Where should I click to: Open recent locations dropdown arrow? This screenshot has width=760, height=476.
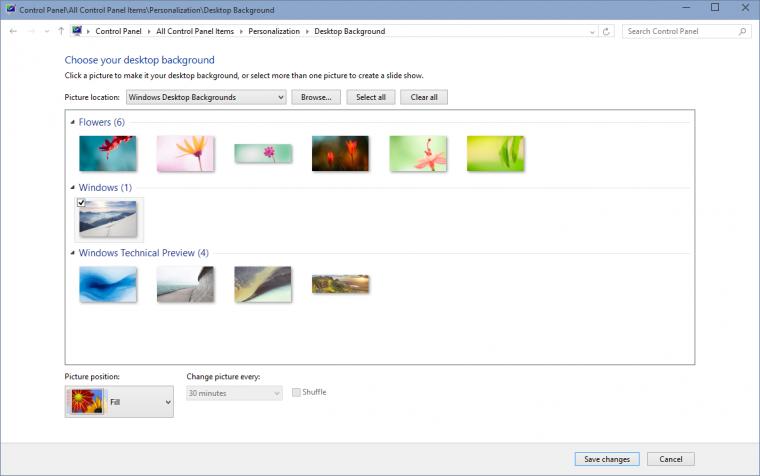[47, 32]
